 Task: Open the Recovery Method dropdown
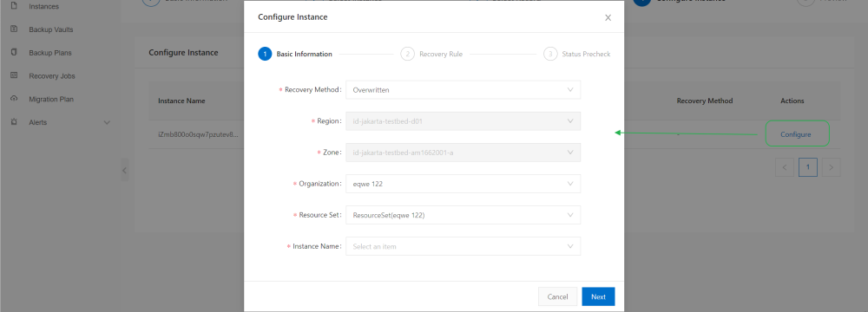point(463,89)
